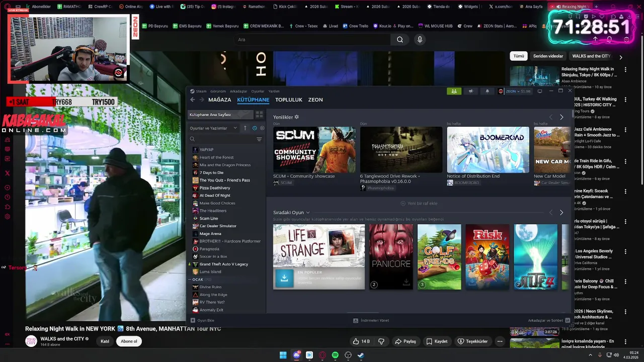Click the YouTube search field

pos(312,40)
